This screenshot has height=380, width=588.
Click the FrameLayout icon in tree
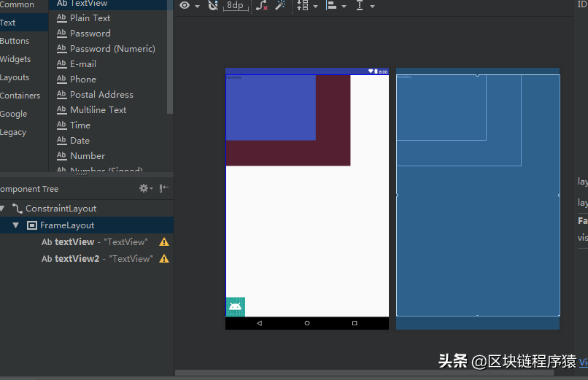[x=32, y=225]
